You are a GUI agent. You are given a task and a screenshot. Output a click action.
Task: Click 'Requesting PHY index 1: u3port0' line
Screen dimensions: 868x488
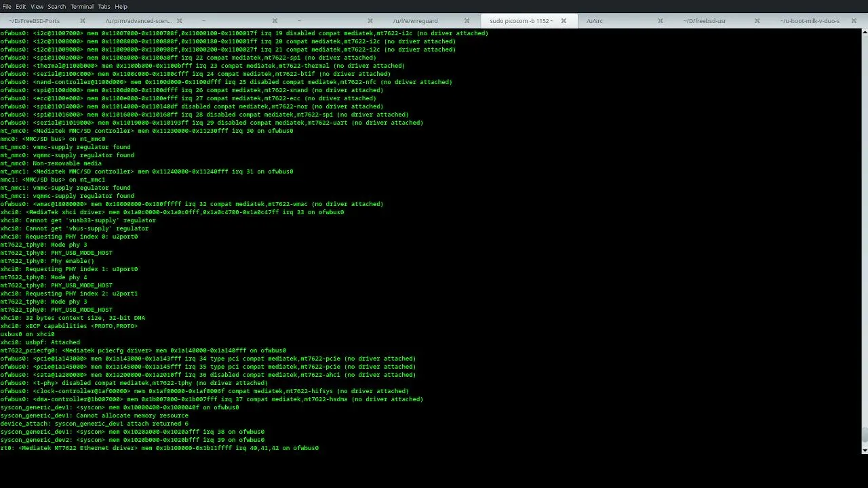tap(69, 269)
